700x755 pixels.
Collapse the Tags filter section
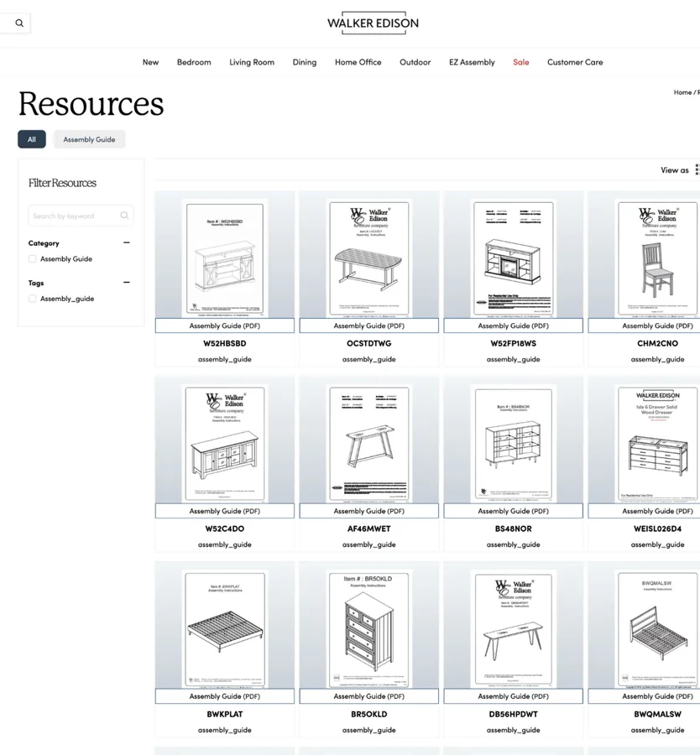[126, 283]
